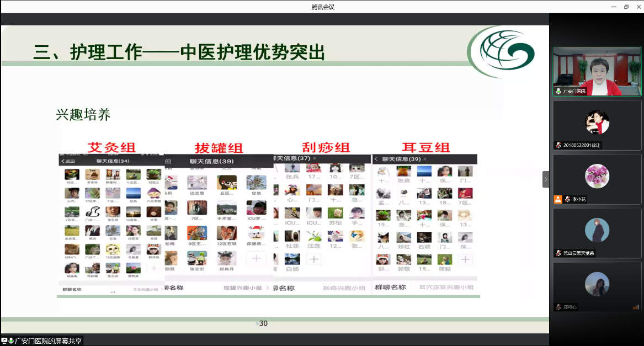Click the 腾讯会议 window title
Viewport: 644px width, 346px height.
coord(323,7)
